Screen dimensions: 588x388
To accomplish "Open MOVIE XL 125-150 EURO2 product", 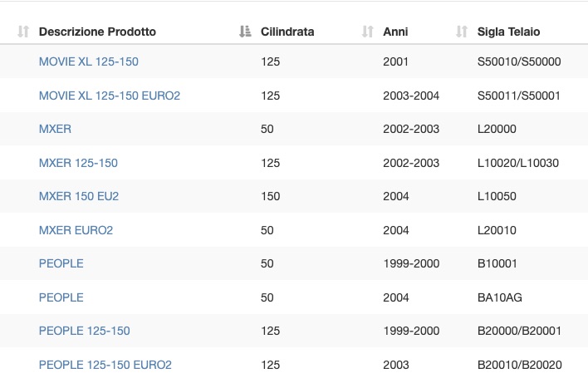I will coord(110,96).
